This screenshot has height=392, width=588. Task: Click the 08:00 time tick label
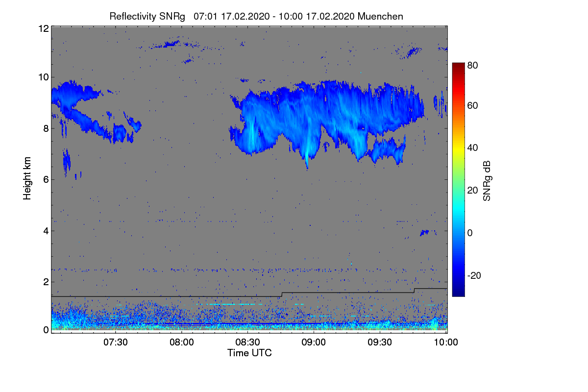click(182, 342)
